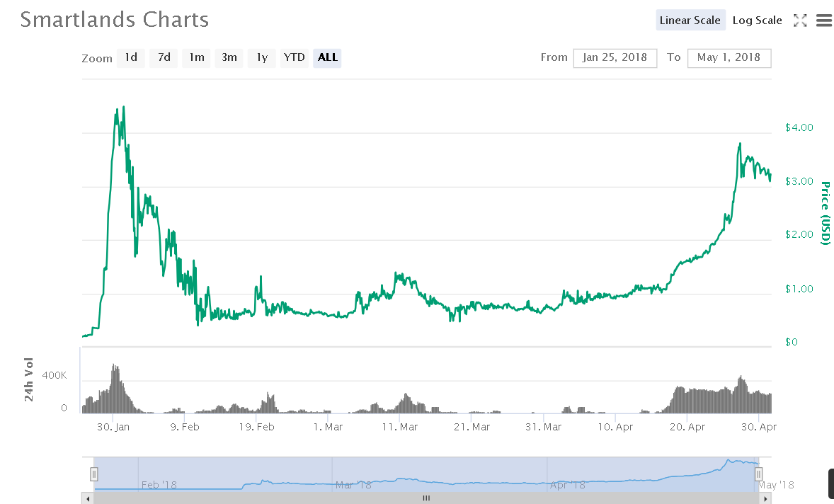This screenshot has height=504, width=834.
Task: Toggle fullscreen chart view icon
Action: [x=800, y=21]
